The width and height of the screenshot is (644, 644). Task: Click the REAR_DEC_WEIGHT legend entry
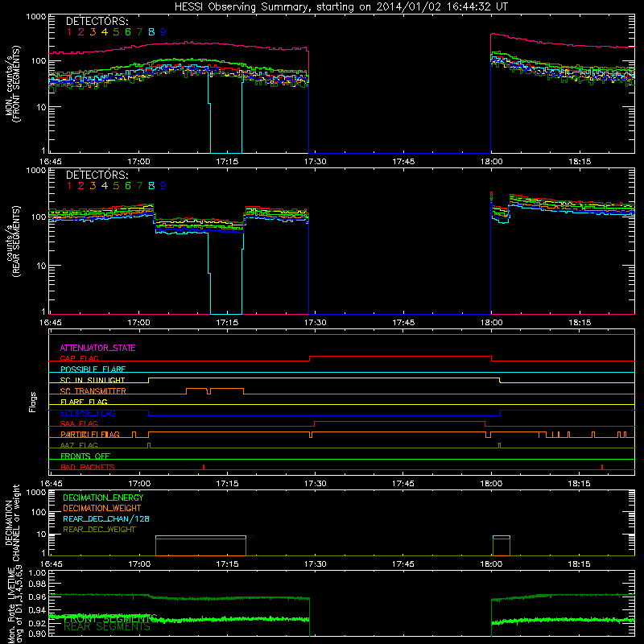(99, 530)
